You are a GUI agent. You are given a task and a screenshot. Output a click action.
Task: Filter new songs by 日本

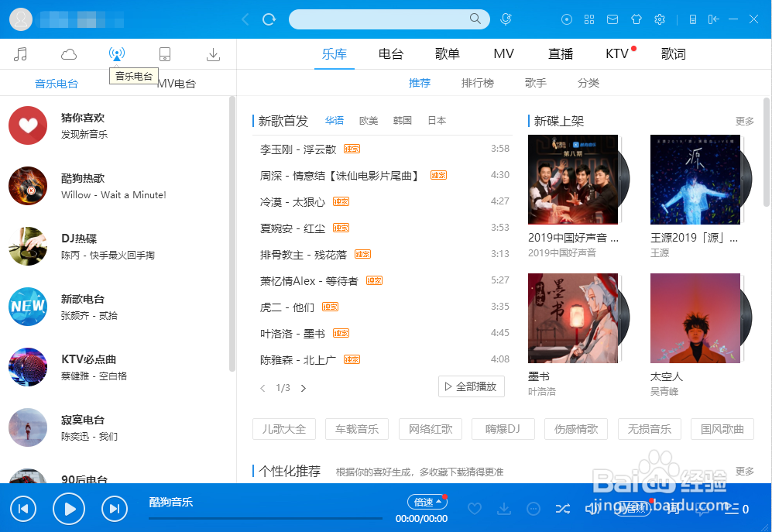point(437,121)
